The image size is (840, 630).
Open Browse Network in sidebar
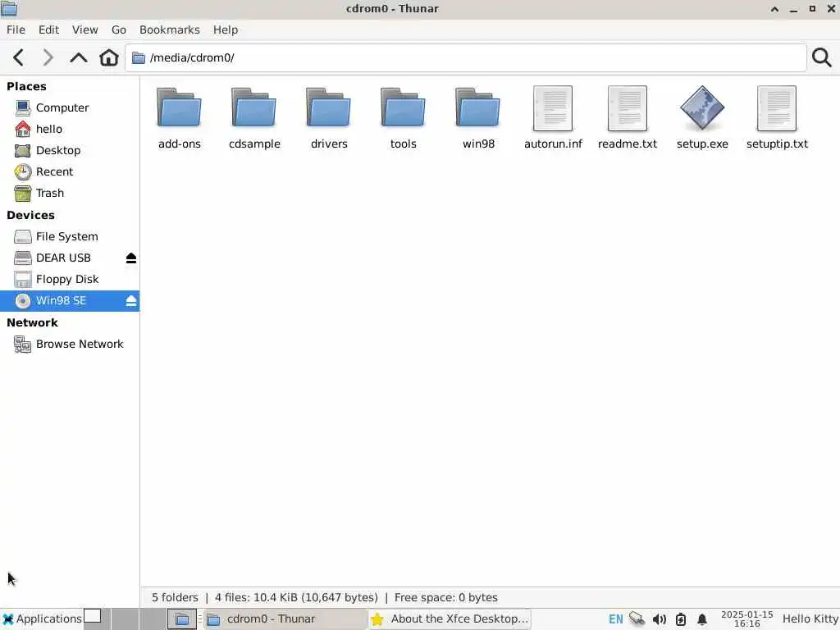coord(70,344)
